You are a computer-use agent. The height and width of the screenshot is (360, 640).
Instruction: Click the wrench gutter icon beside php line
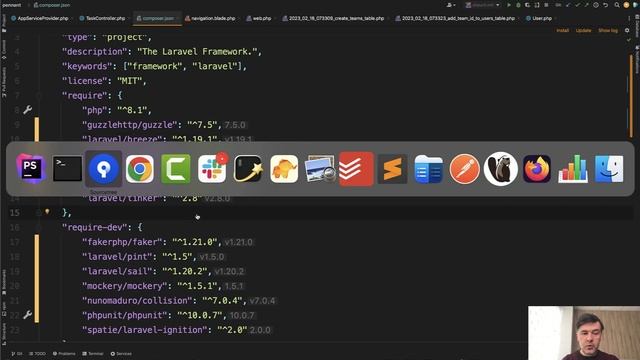coord(28,110)
